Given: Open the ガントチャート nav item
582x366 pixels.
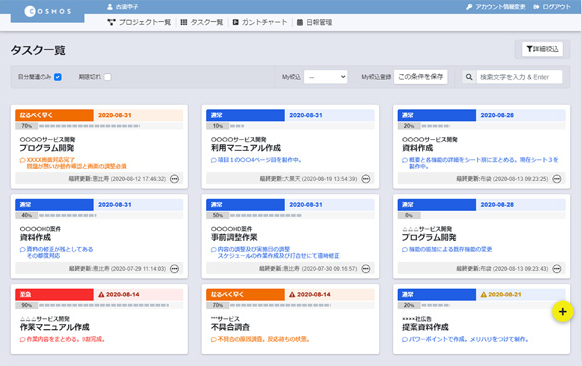Looking at the screenshot, I should [x=260, y=22].
